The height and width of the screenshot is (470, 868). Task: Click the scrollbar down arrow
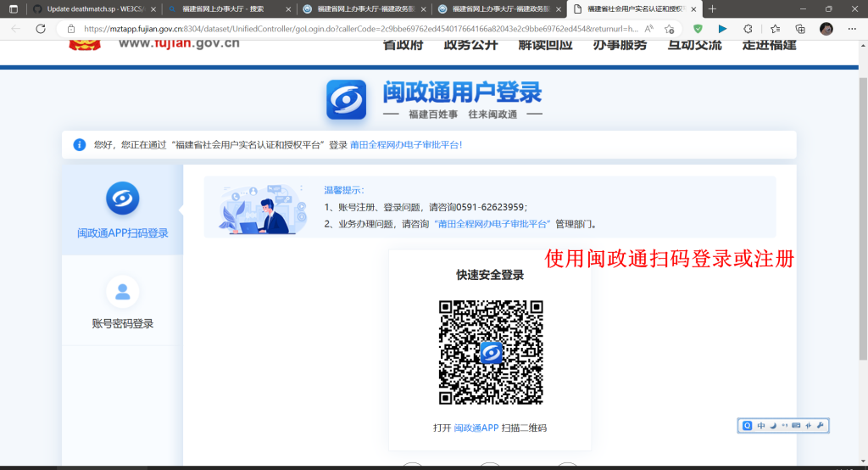tap(862, 462)
